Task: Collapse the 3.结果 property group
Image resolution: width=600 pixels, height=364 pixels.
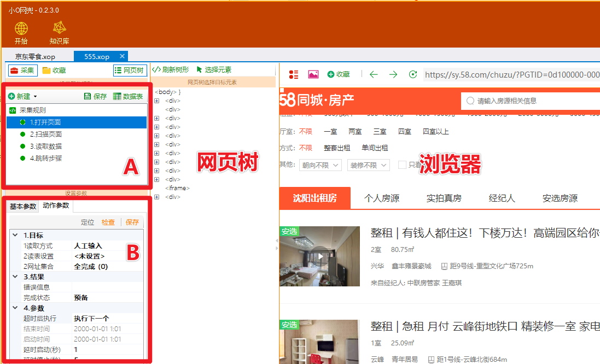Action: tap(15, 277)
